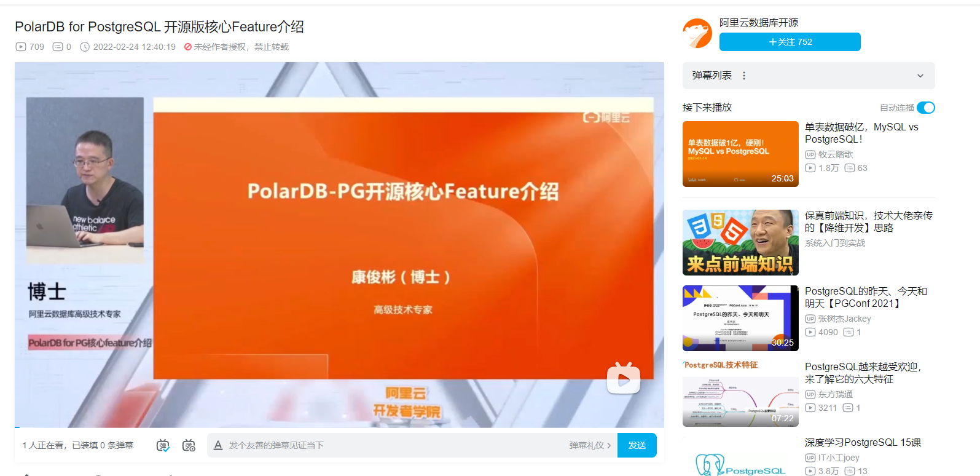The image size is (980, 476).
Task: Click the play count icon showing 709
Action: (x=21, y=47)
